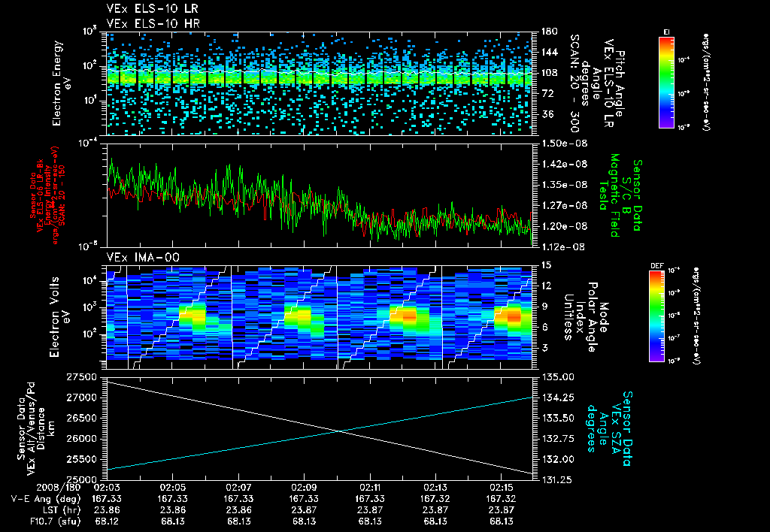Click the polar angle index tick 9
Screen dimensions: 770x532
pos(544,307)
